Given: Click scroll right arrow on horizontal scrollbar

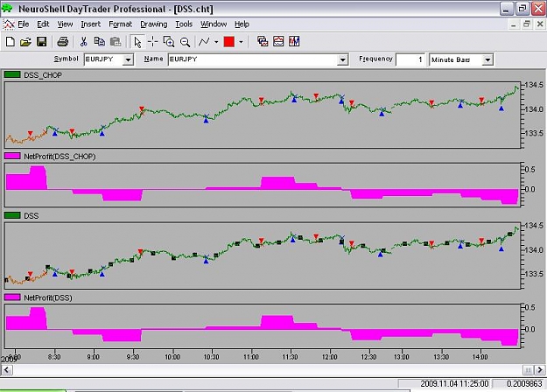Looking at the screenshot, I should (x=540, y=369).
